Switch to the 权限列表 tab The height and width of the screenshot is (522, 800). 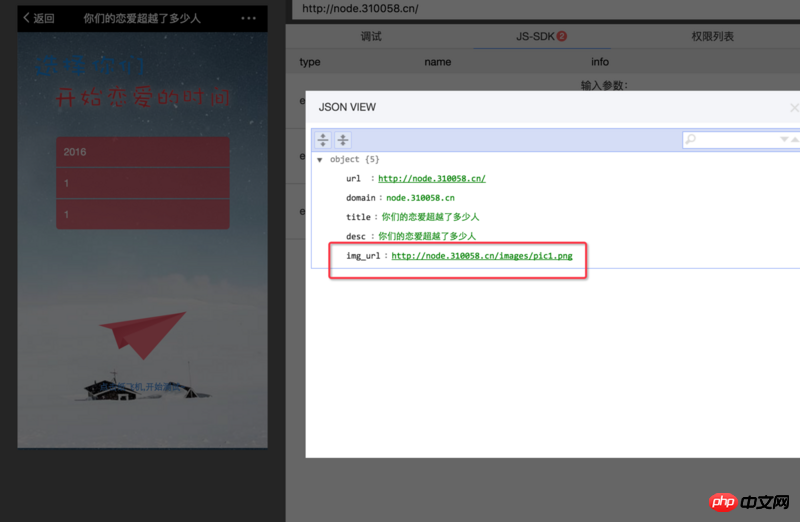coord(712,36)
